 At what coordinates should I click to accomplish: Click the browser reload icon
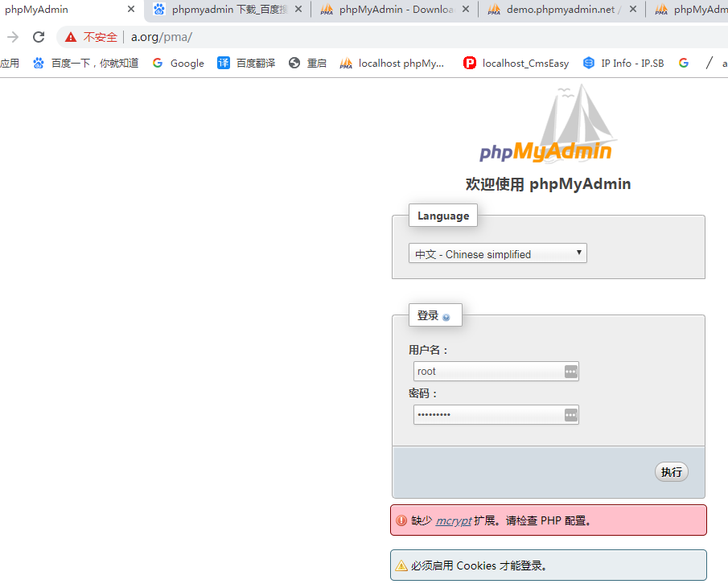39,37
